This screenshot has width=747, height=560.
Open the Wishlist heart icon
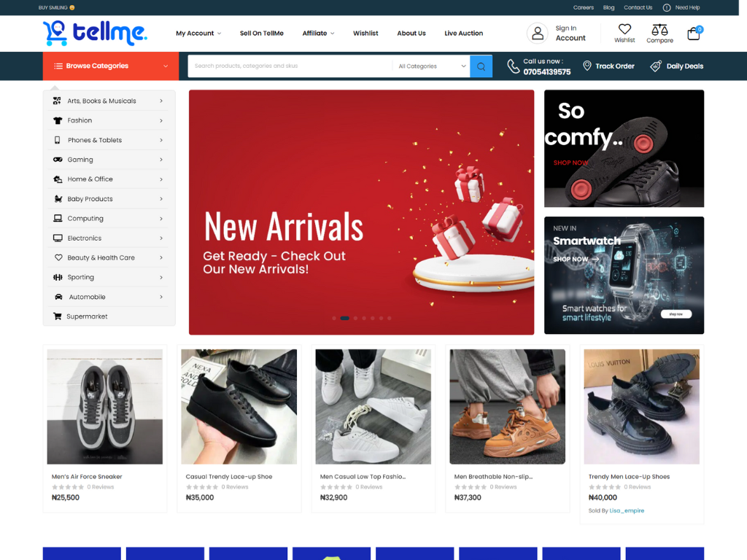tap(624, 29)
